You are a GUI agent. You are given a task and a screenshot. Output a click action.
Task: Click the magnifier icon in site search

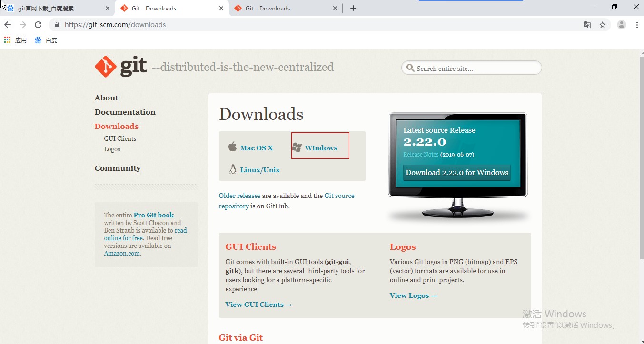(x=410, y=68)
